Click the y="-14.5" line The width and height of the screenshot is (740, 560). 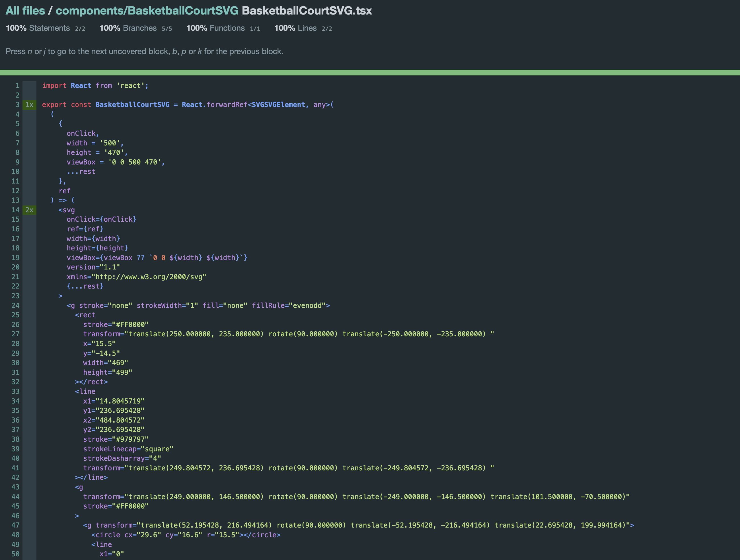(101, 353)
